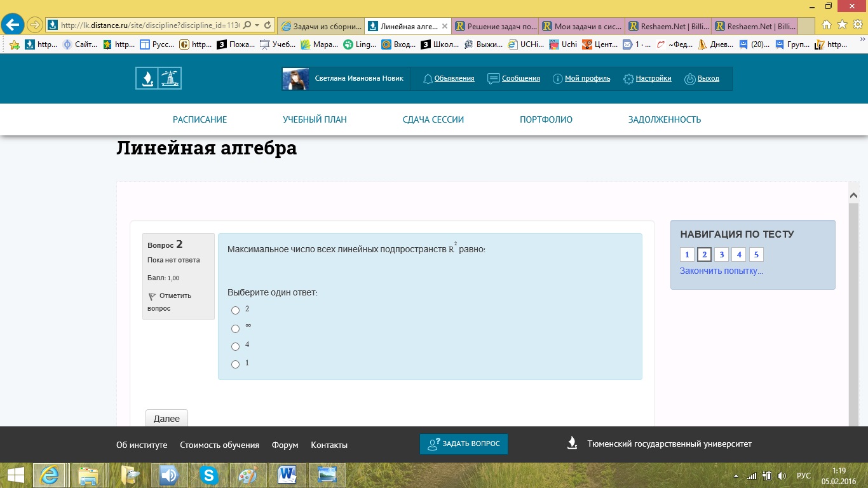Image resolution: width=868 pixels, height=488 pixels.
Task: Select answer option 4 radio button
Action: pyautogui.click(x=236, y=346)
